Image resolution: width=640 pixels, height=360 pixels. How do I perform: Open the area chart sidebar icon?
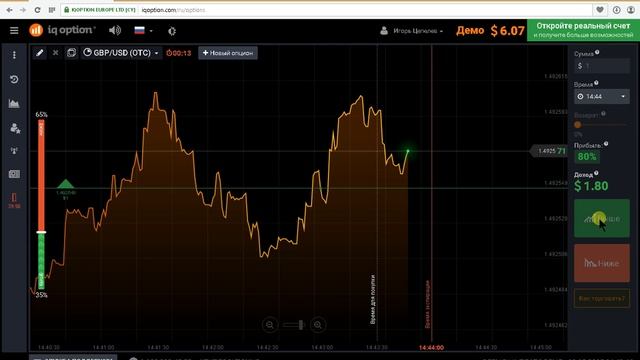pyautogui.click(x=14, y=104)
